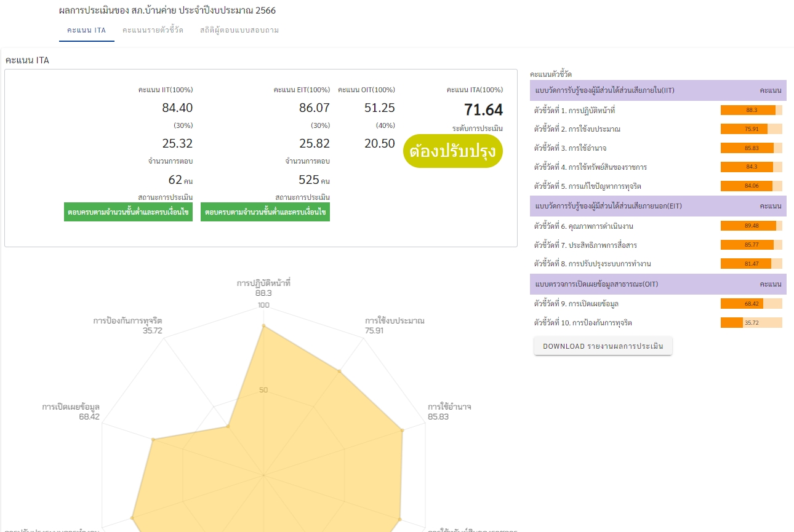794x532 pixels.
Task: Switch to the คะแนนรายตัวชี้วัด tab
Action: (x=153, y=30)
